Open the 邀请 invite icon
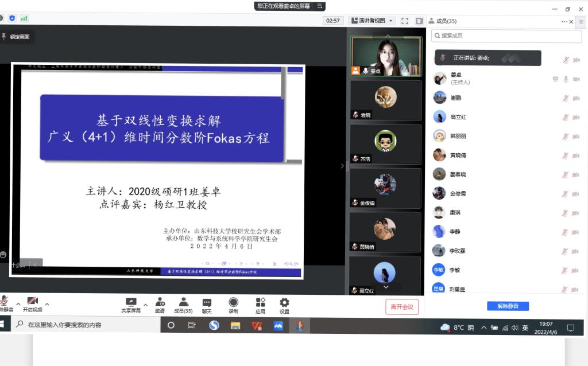The height and width of the screenshot is (366, 588). coord(160,302)
